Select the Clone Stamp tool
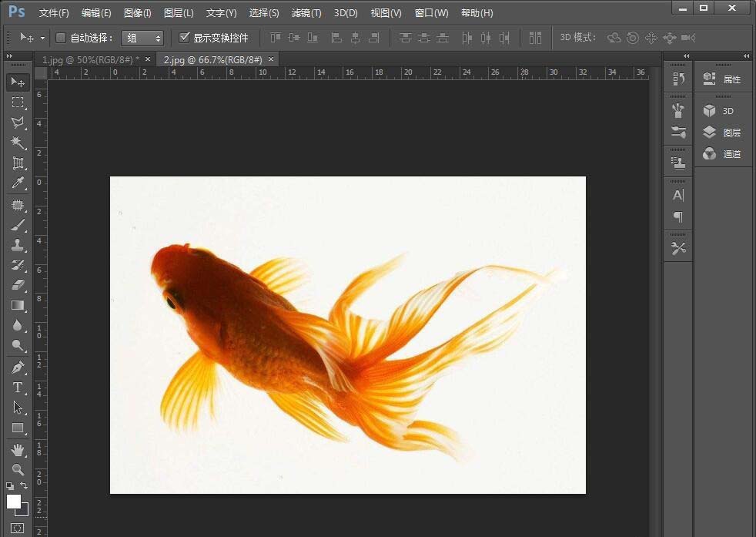Screen dimensions: 756x537 coord(17,246)
